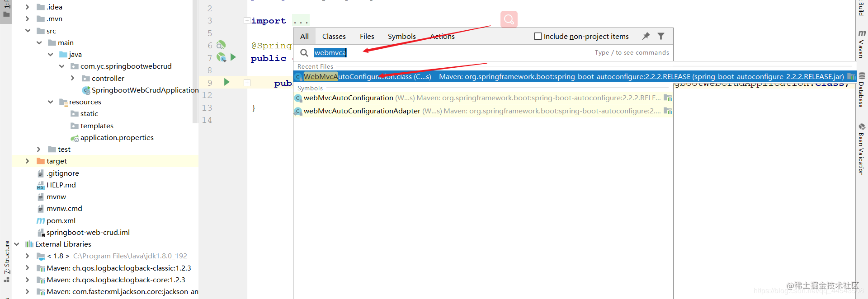This screenshot has height=299, width=868.
Task: Open WebMvcAutoConfiguration.class recent file result
Action: [575, 76]
